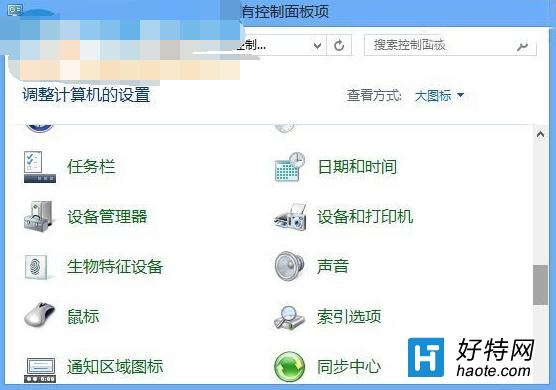Open the 大图标 view mode dropdown
Viewport: 556px width, 390px height.
tap(439, 95)
